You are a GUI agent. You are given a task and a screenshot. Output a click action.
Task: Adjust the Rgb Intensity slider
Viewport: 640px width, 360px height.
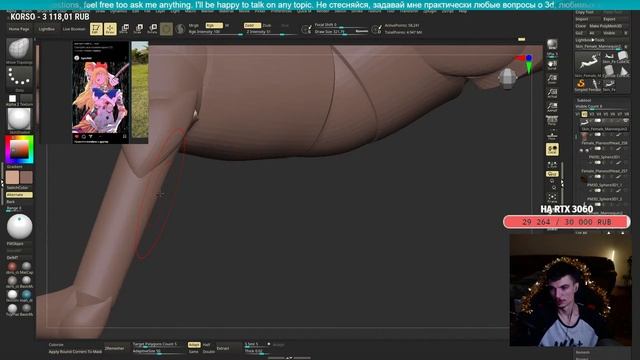(x=216, y=32)
